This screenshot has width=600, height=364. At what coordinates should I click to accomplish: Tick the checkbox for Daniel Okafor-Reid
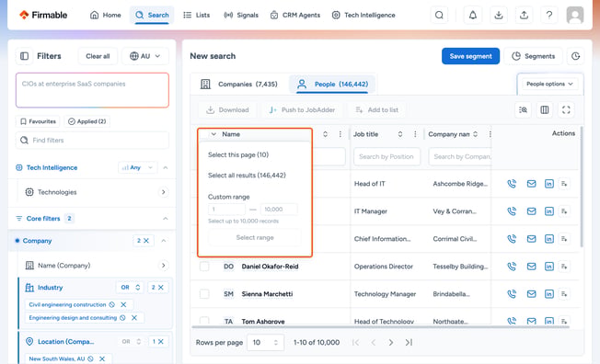point(204,267)
